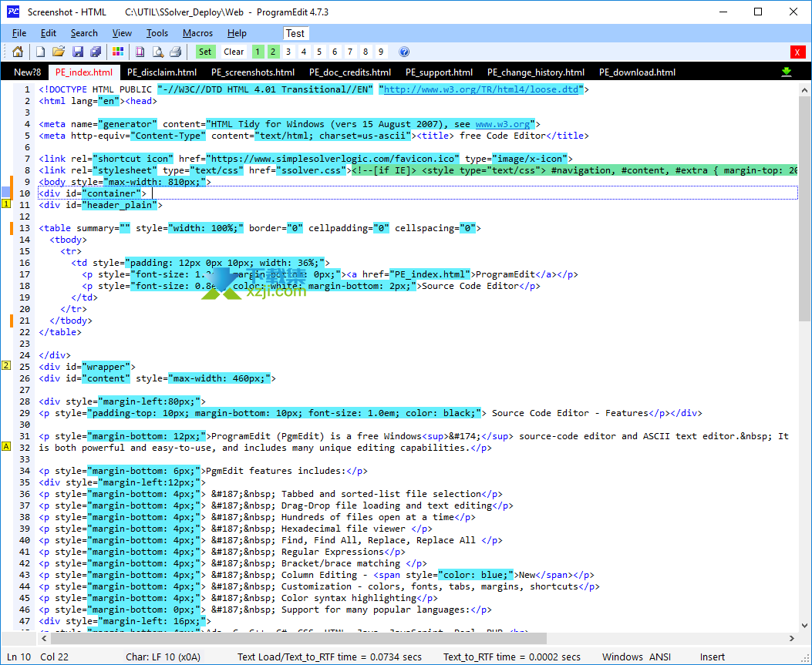812x665 pixels.
Task: Select the PE_index.html tab
Action: pos(84,72)
